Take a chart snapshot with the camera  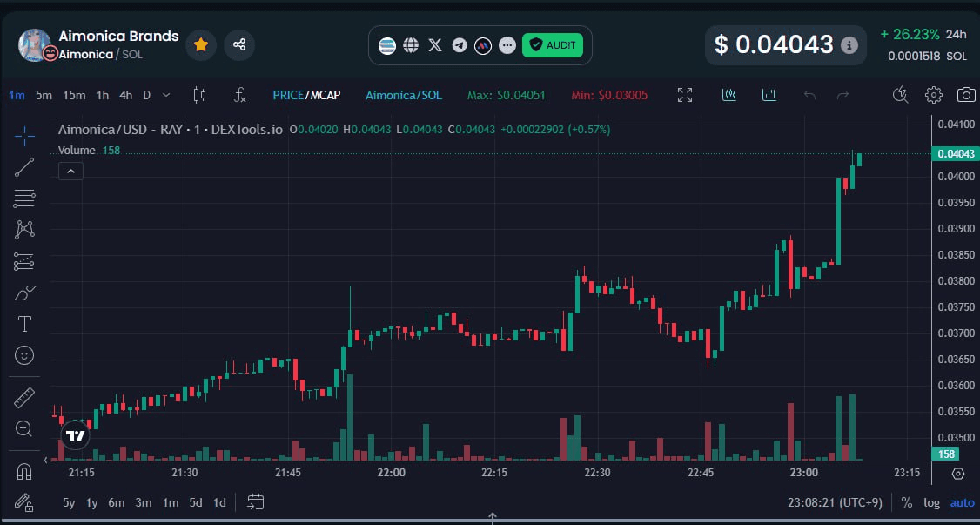[x=966, y=95]
